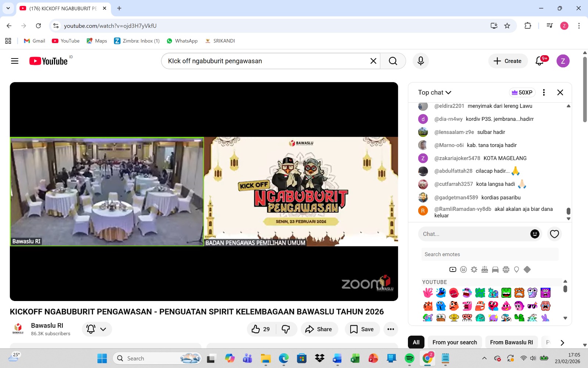
Task: Select the objects lightbulb emoji category
Action: 516,270
